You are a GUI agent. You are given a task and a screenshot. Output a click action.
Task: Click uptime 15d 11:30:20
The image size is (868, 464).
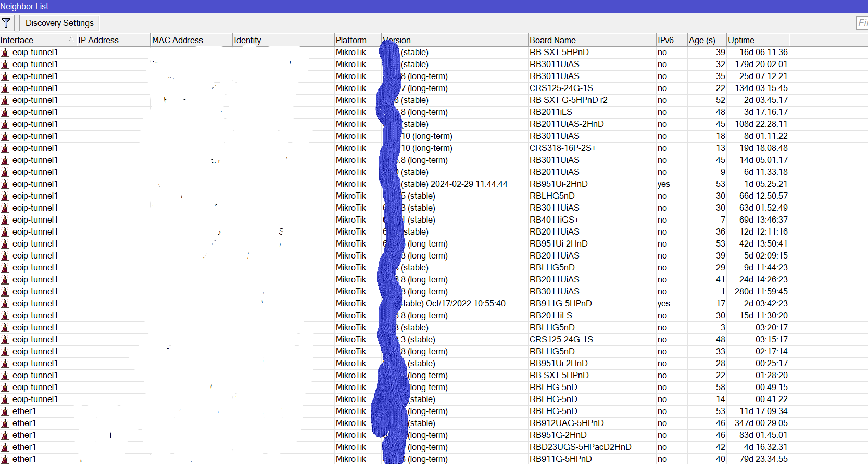click(763, 315)
